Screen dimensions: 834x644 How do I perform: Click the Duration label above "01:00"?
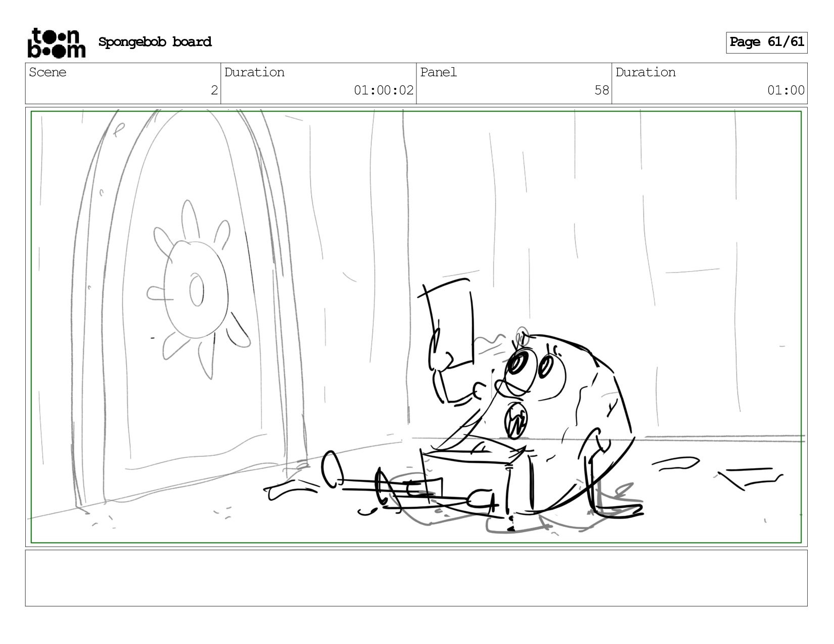[645, 72]
